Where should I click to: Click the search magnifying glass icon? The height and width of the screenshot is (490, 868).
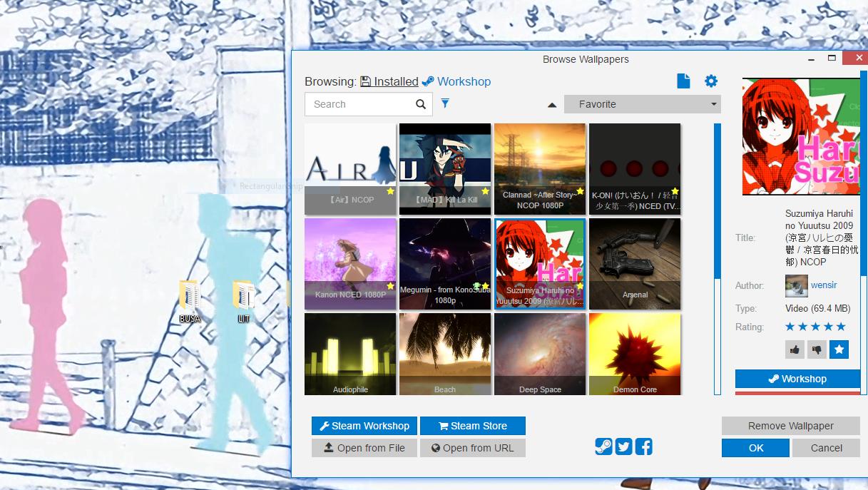click(x=421, y=104)
